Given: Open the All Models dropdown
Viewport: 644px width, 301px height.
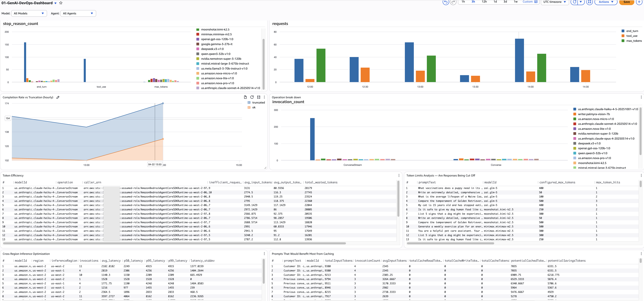Looking at the screenshot, I should coord(29,13).
